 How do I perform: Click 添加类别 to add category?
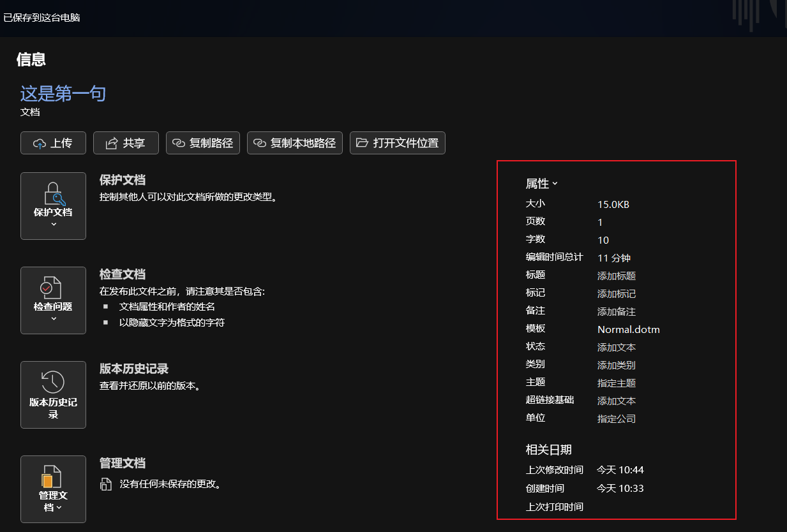[616, 366]
